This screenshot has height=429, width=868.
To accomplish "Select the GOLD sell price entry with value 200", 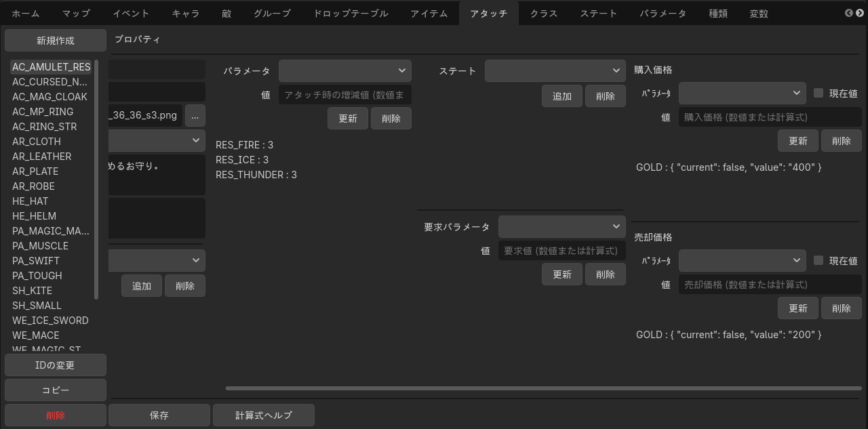I will tap(729, 335).
